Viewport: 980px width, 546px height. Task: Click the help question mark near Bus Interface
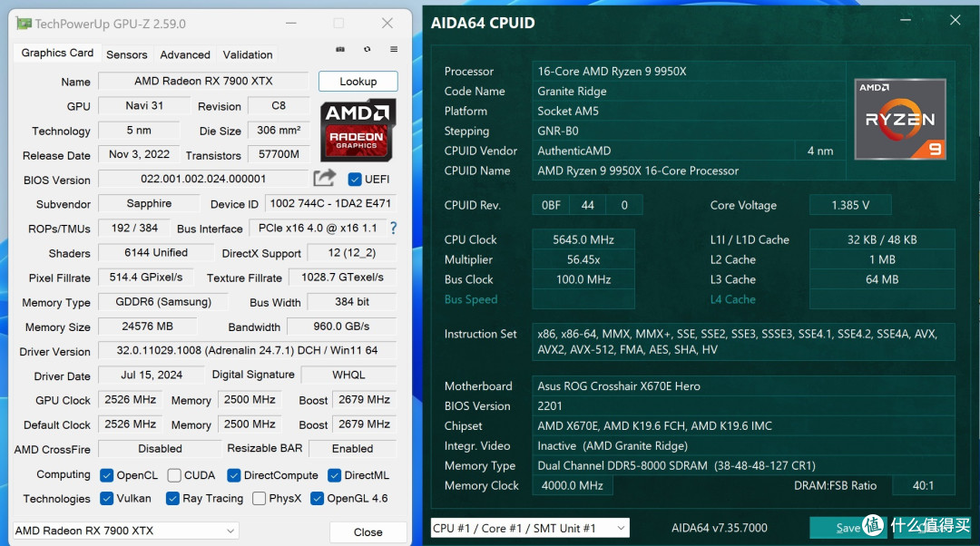point(393,229)
